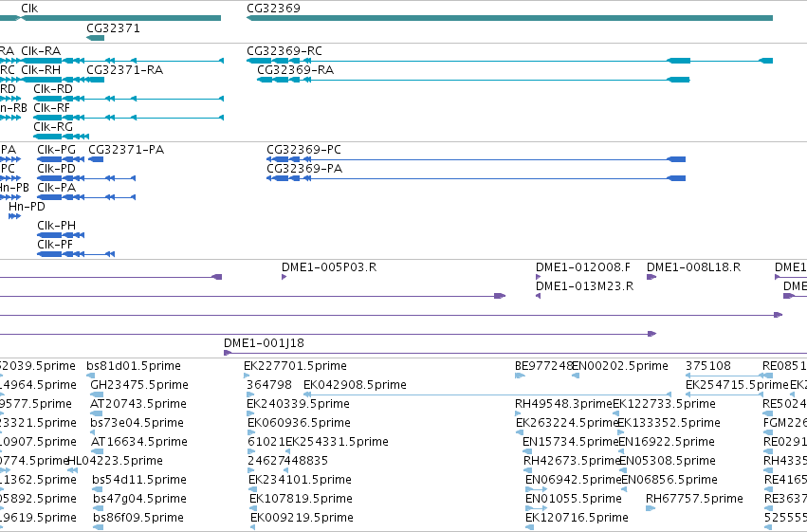
Task: Select the CG32371 gene feature
Action: coord(95,38)
